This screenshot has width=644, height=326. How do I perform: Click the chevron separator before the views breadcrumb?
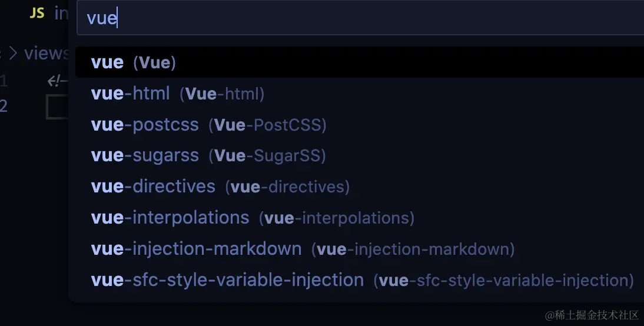[14, 54]
